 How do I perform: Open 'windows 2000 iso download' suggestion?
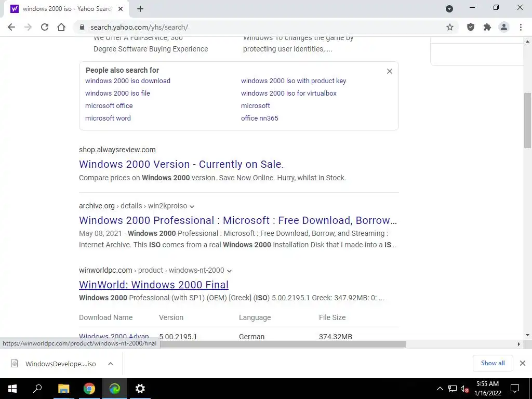128,81
